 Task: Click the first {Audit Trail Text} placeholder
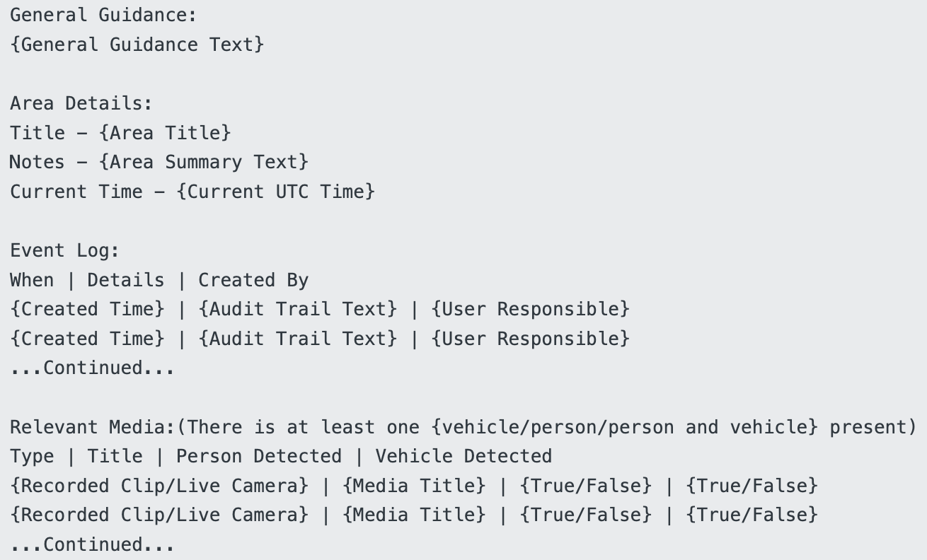(298, 309)
